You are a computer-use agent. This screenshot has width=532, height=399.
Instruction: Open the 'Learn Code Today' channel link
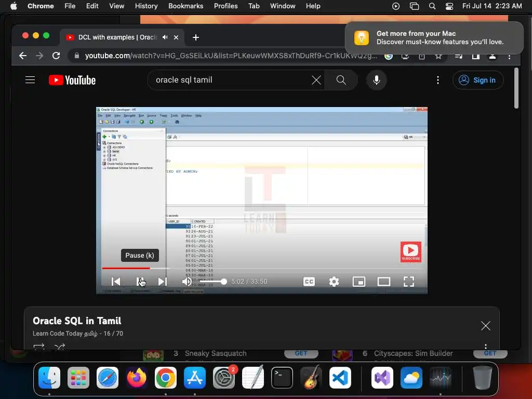[x=65, y=334]
